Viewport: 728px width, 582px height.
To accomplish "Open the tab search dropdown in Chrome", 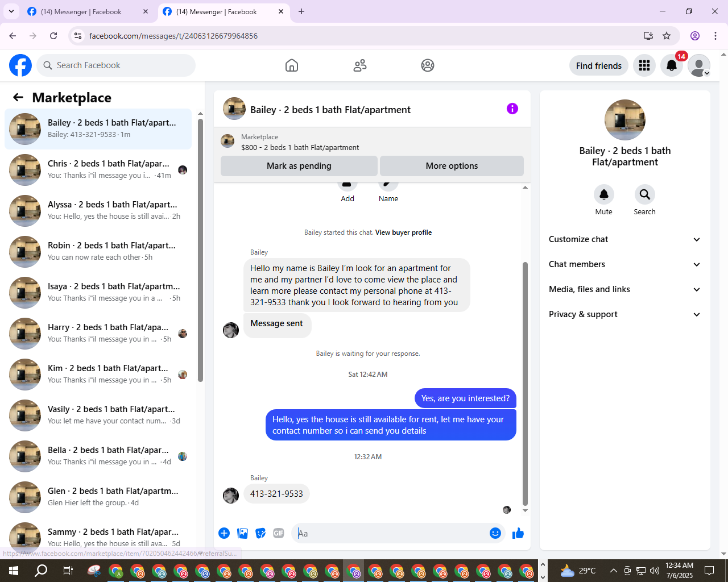I will point(11,11).
